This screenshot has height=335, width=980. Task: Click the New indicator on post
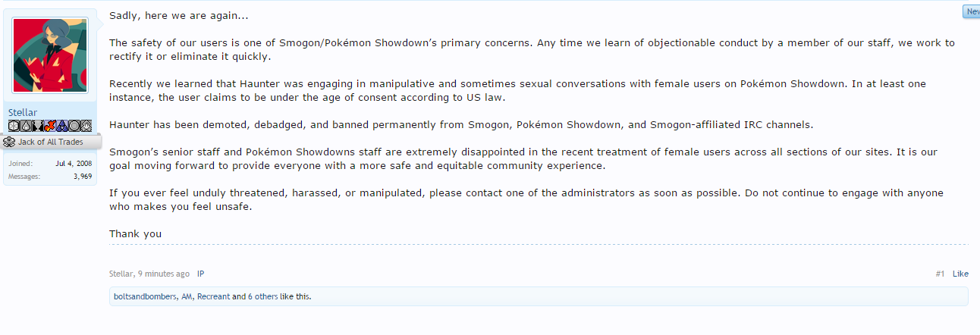click(972, 11)
